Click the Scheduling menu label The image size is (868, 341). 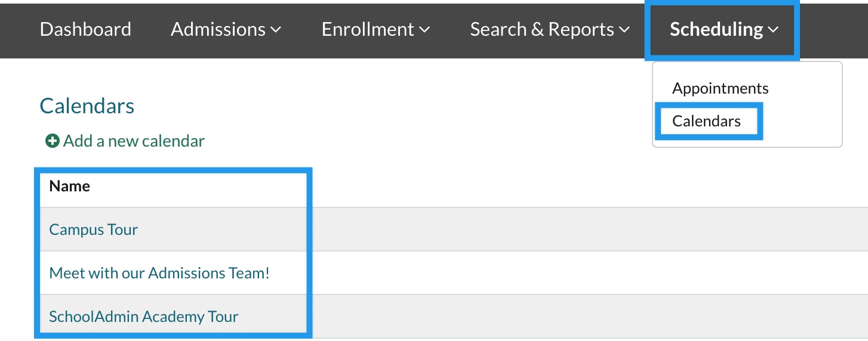point(716,29)
